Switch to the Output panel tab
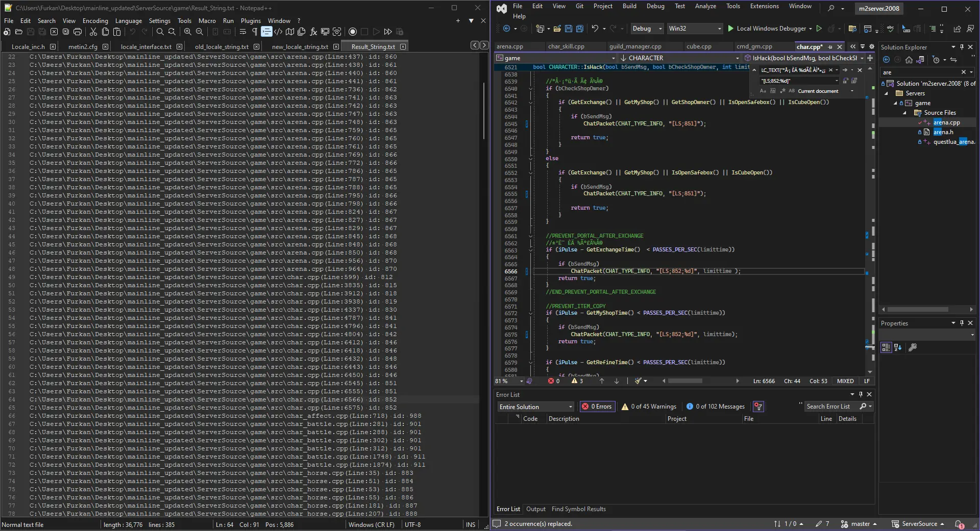The image size is (980, 531). click(x=535, y=509)
